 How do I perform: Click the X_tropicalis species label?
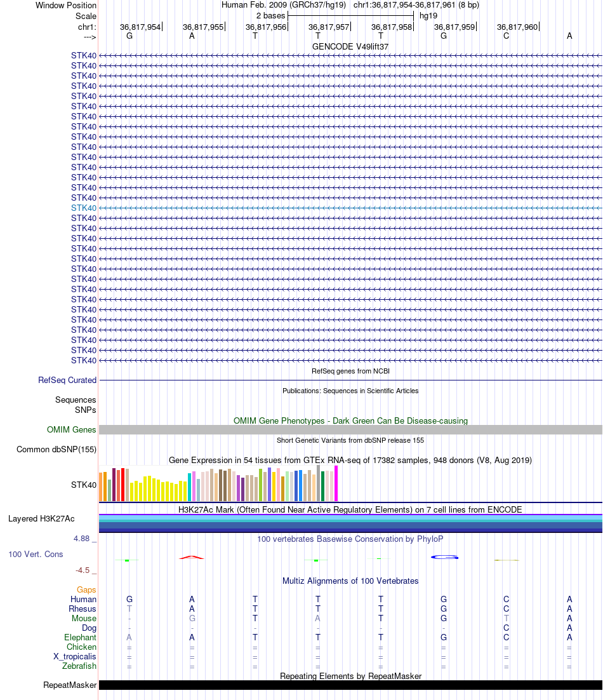[x=75, y=657]
